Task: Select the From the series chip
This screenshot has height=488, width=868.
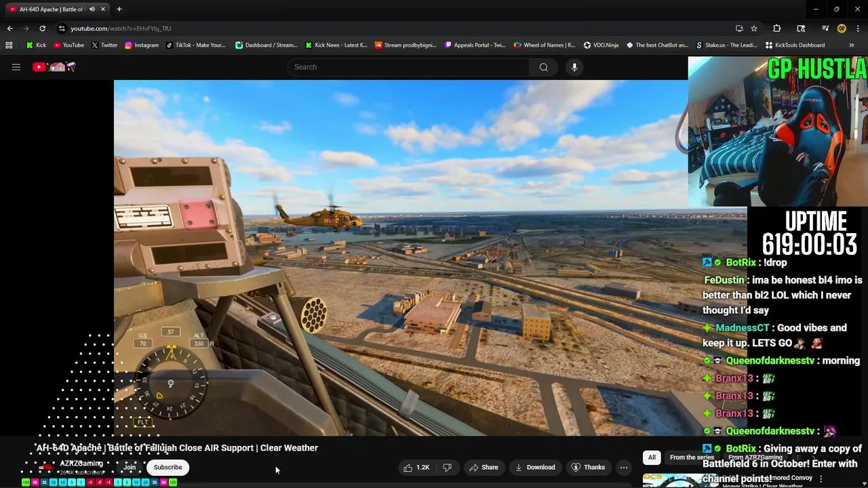Action: tap(691, 457)
